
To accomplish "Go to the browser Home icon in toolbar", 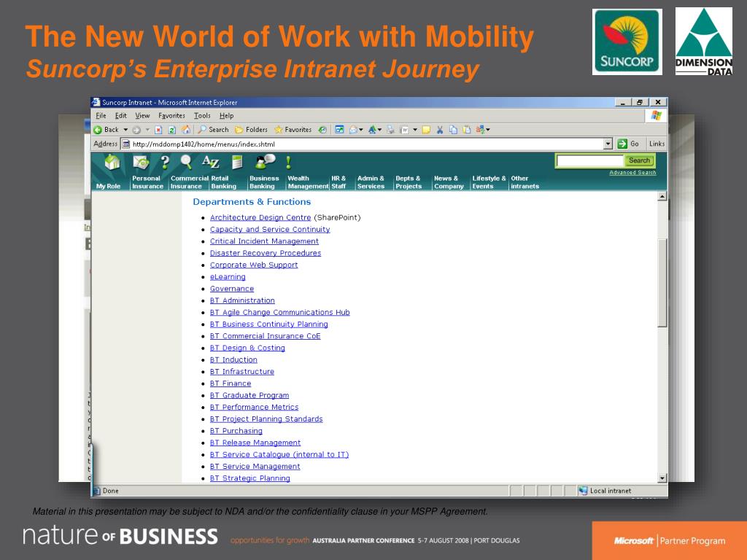I will pos(186,130).
